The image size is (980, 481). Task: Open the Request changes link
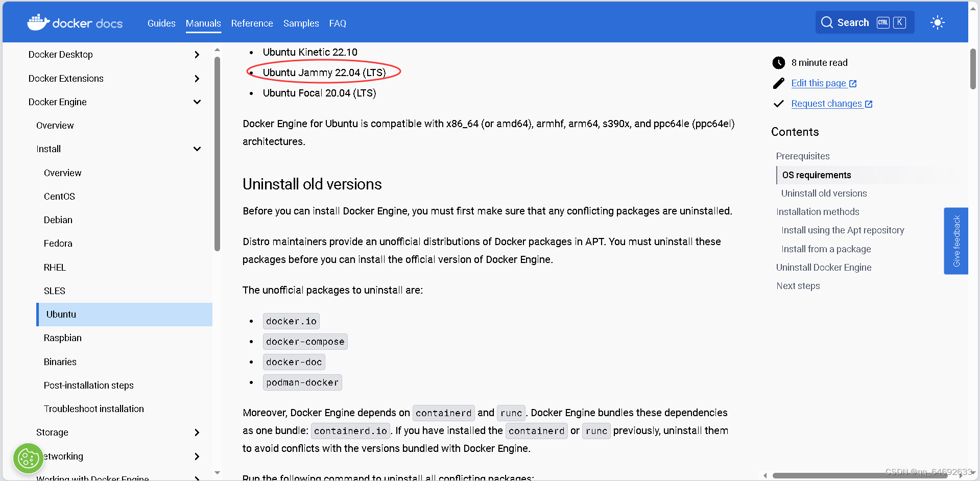[x=826, y=104]
